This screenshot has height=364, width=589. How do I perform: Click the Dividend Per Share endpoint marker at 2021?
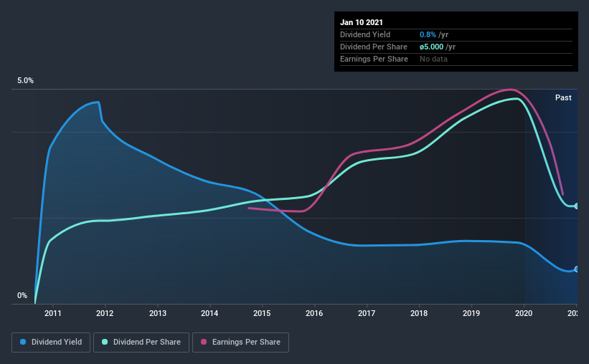point(577,206)
